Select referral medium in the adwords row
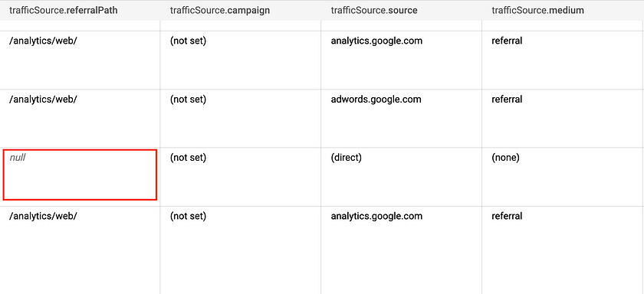 coord(507,100)
